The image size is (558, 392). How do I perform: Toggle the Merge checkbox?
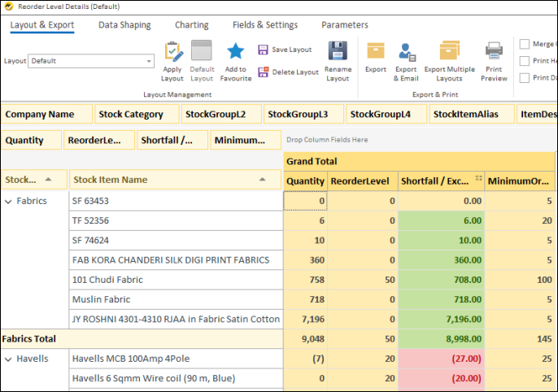(525, 44)
